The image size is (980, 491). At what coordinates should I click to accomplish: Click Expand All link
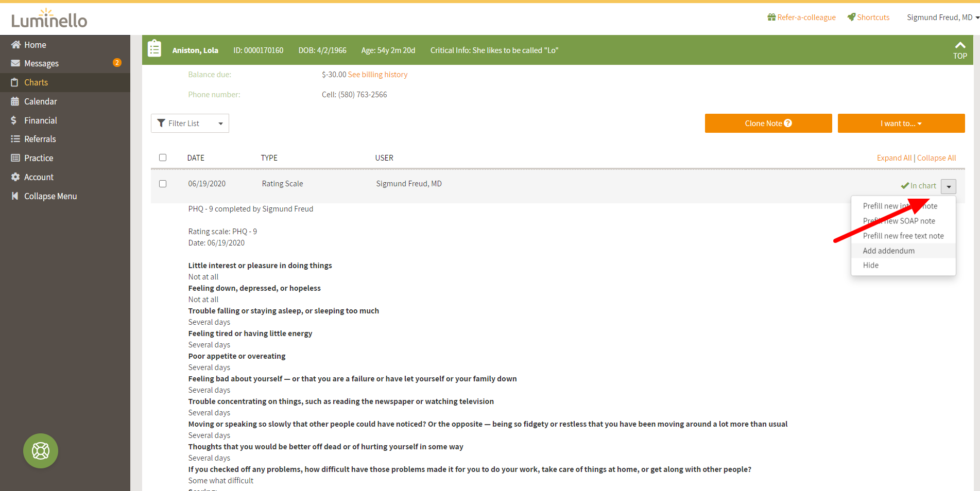coord(894,158)
